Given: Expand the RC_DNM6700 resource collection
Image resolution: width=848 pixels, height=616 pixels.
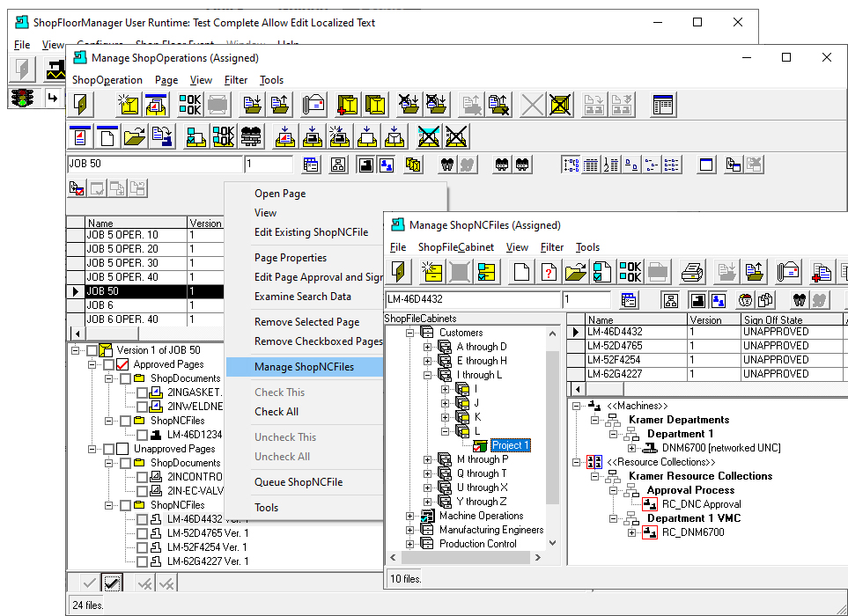Looking at the screenshot, I should tap(631, 532).
